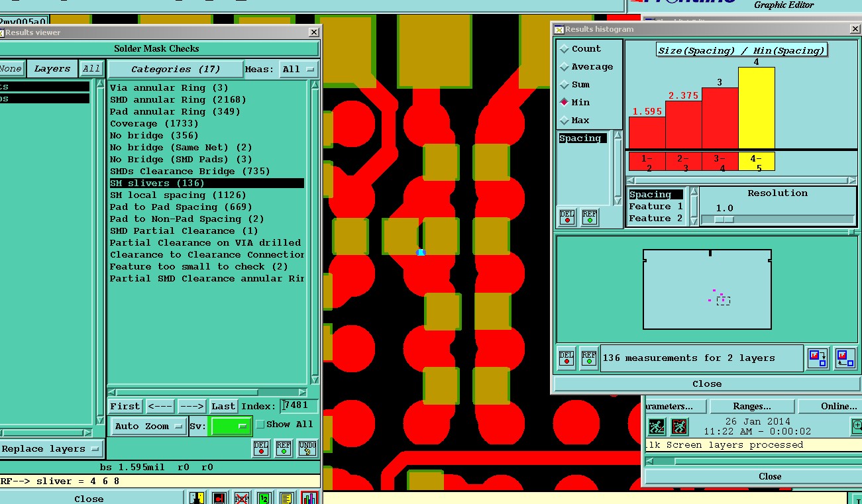The height and width of the screenshot is (504, 862).
Task: Click the Last result button
Action: coord(223,406)
